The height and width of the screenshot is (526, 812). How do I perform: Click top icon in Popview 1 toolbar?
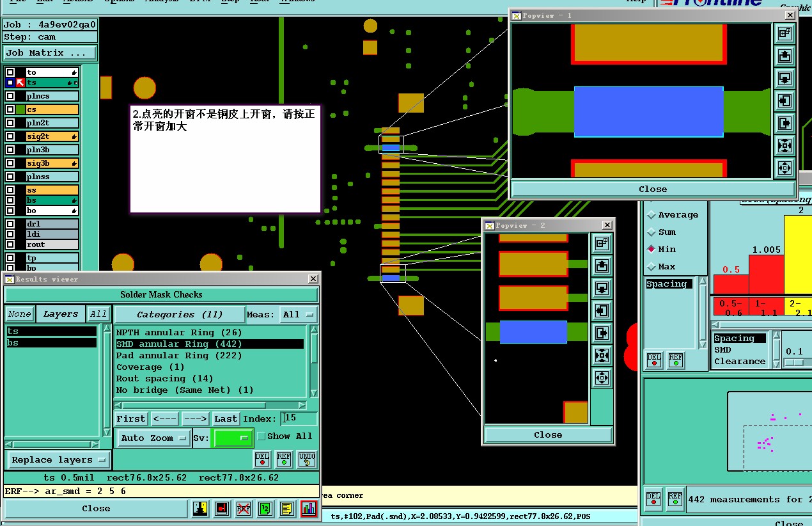point(785,33)
